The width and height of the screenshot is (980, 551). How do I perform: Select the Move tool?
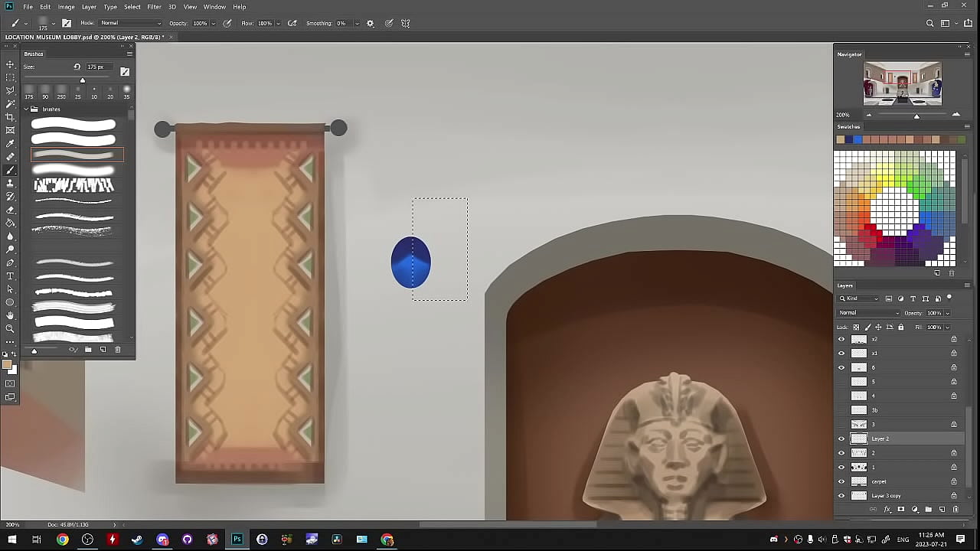coord(10,64)
